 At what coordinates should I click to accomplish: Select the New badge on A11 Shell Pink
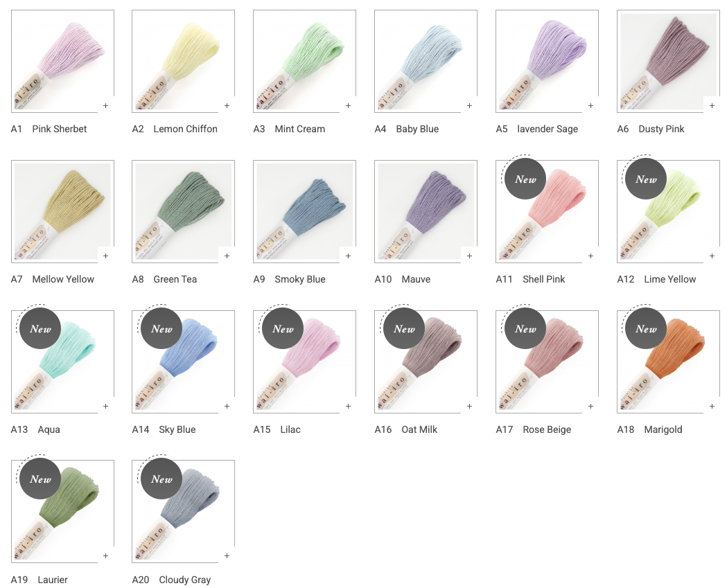click(x=525, y=179)
